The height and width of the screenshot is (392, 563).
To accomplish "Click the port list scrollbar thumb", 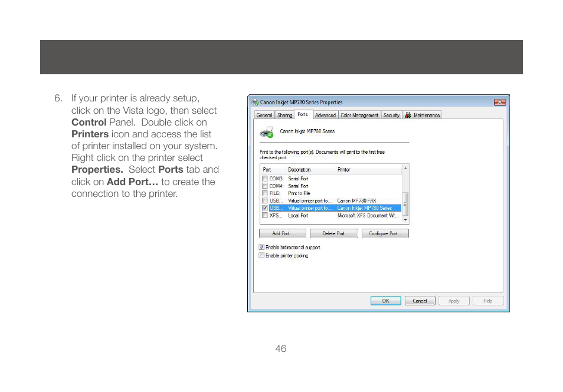I will point(405,204).
